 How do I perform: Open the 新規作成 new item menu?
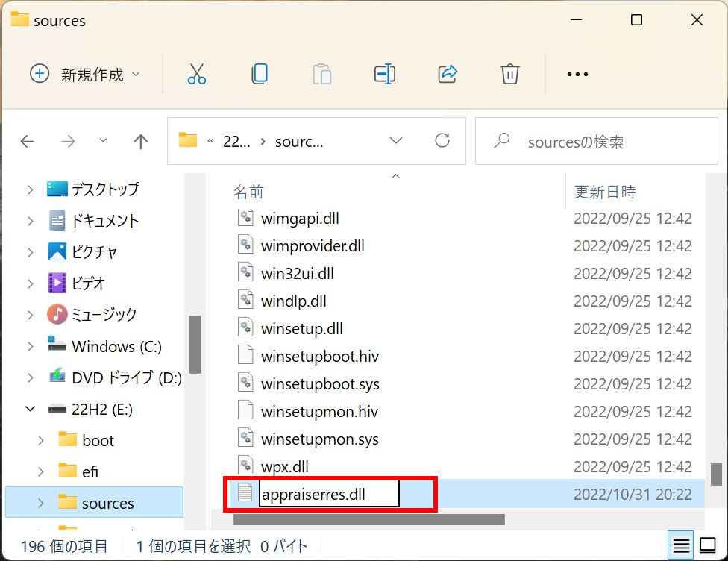84,74
